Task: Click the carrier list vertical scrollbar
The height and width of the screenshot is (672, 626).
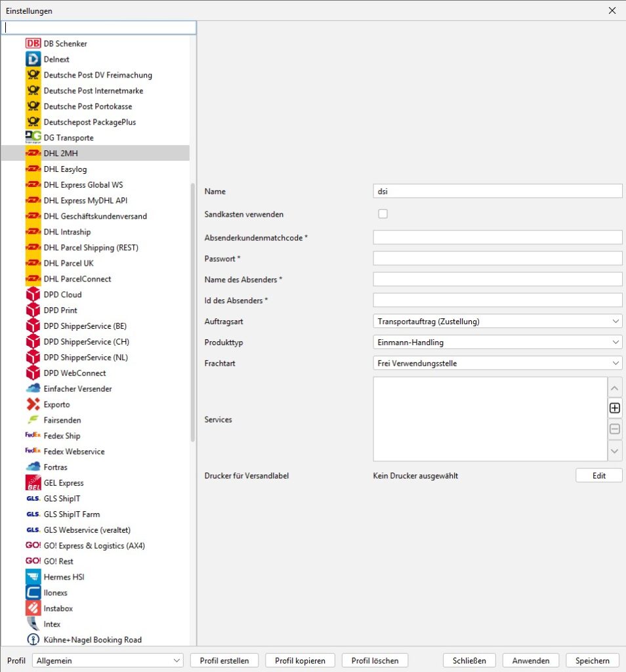Action: 193,312
